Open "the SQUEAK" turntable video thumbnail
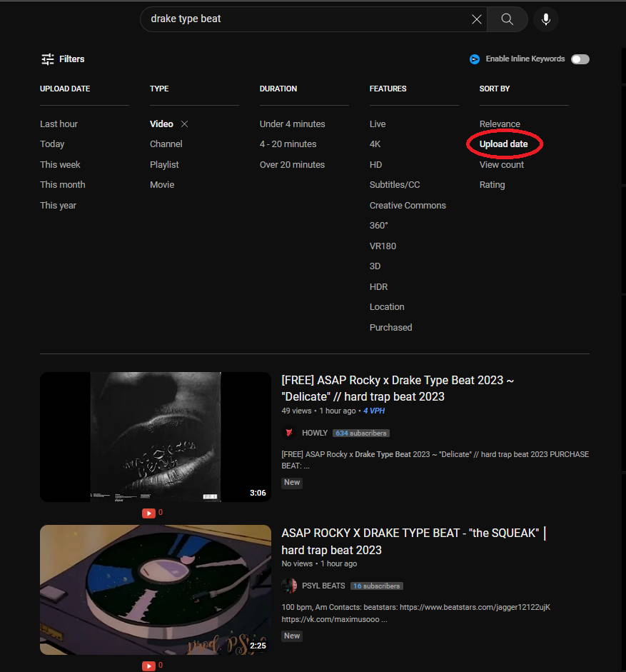626x672 pixels. click(156, 590)
